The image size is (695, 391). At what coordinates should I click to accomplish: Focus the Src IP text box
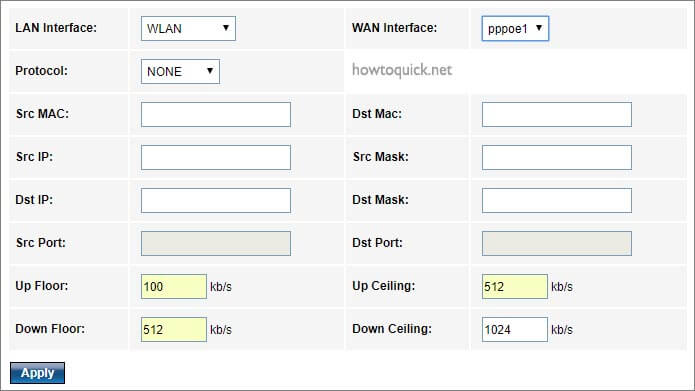click(x=216, y=157)
